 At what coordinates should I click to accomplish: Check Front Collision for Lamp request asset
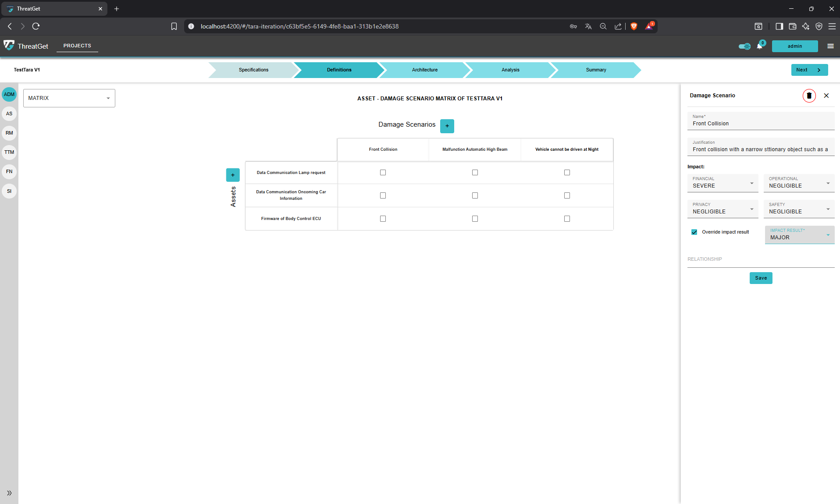click(383, 173)
